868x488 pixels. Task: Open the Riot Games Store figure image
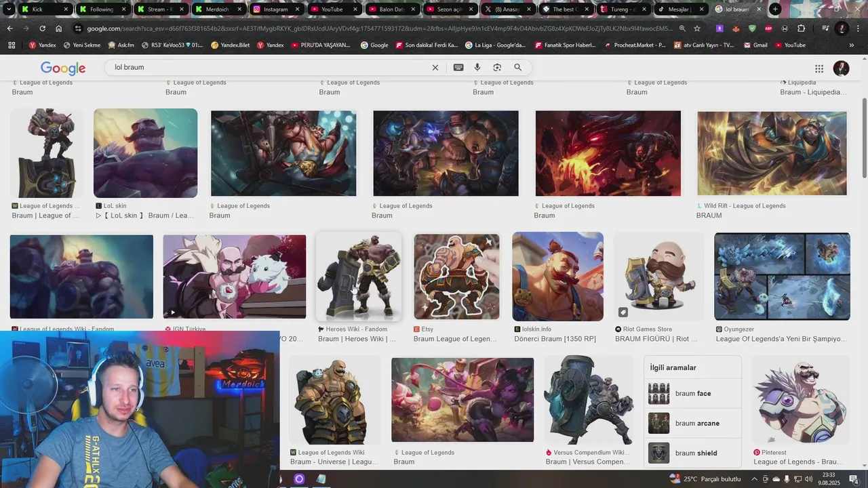(x=658, y=277)
